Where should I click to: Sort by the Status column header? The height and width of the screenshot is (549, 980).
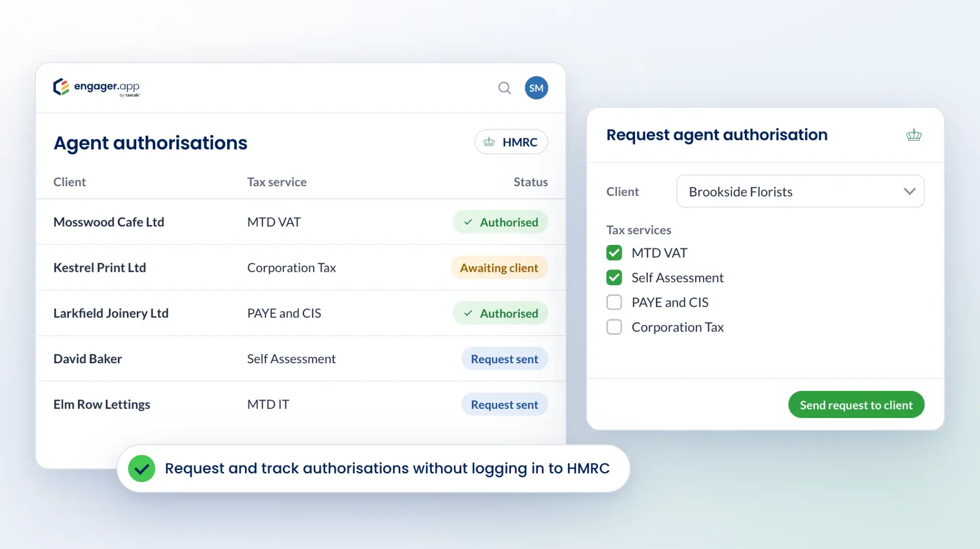click(x=530, y=182)
